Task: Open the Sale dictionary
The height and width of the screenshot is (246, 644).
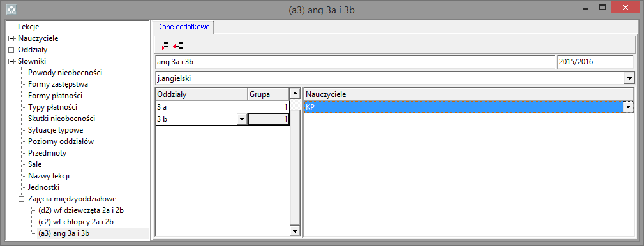Action: click(x=35, y=165)
